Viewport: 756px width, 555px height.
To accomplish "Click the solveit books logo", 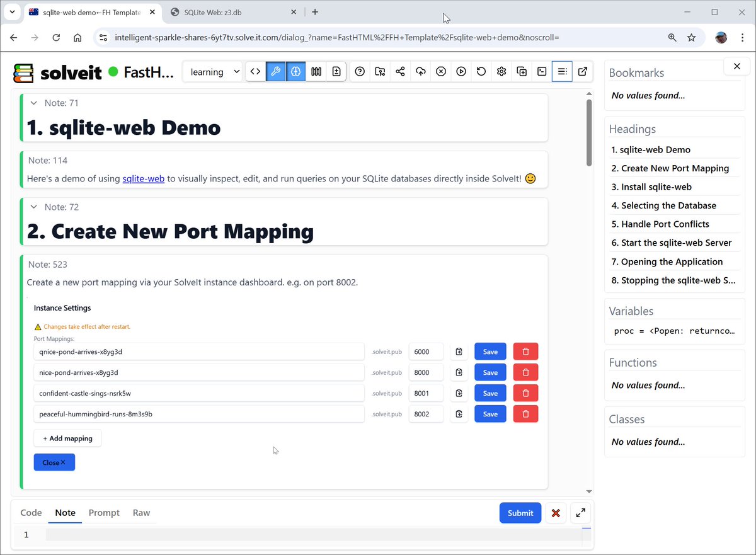I will (x=24, y=72).
